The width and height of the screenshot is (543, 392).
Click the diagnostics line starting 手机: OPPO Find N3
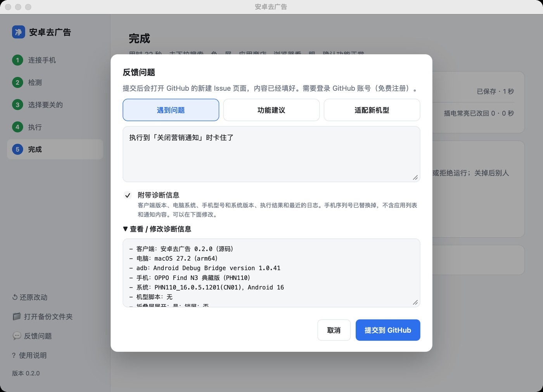(190, 278)
